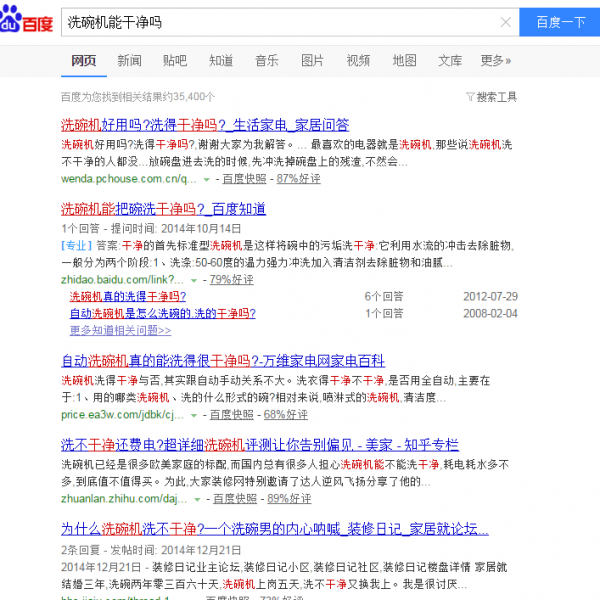The image size is (600, 600).
Task: Switch to the 图片 tab
Action: tap(313, 60)
